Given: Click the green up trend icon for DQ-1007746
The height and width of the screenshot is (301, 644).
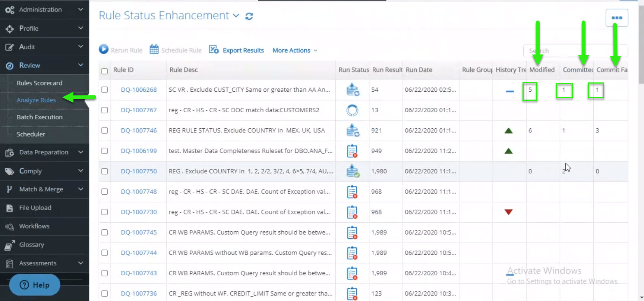Looking at the screenshot, I should (x=508, y=131).
